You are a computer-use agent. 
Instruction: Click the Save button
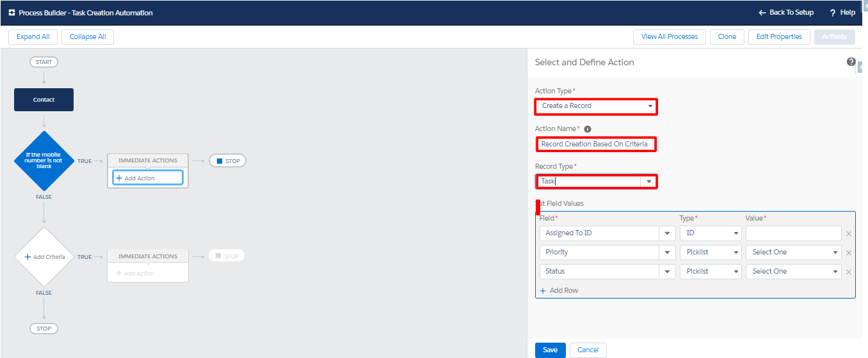[x=551, y=350]
